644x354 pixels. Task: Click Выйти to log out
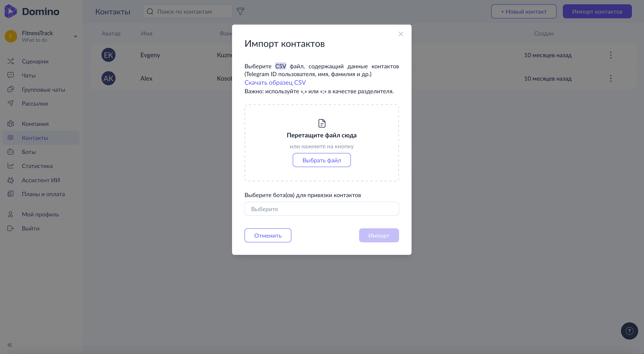30,228
